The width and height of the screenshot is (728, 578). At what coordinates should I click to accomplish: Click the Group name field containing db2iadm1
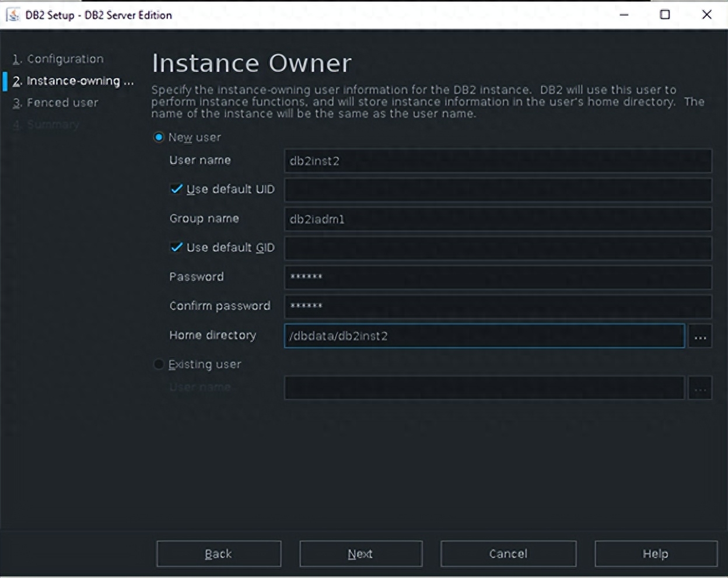[498, 220]
